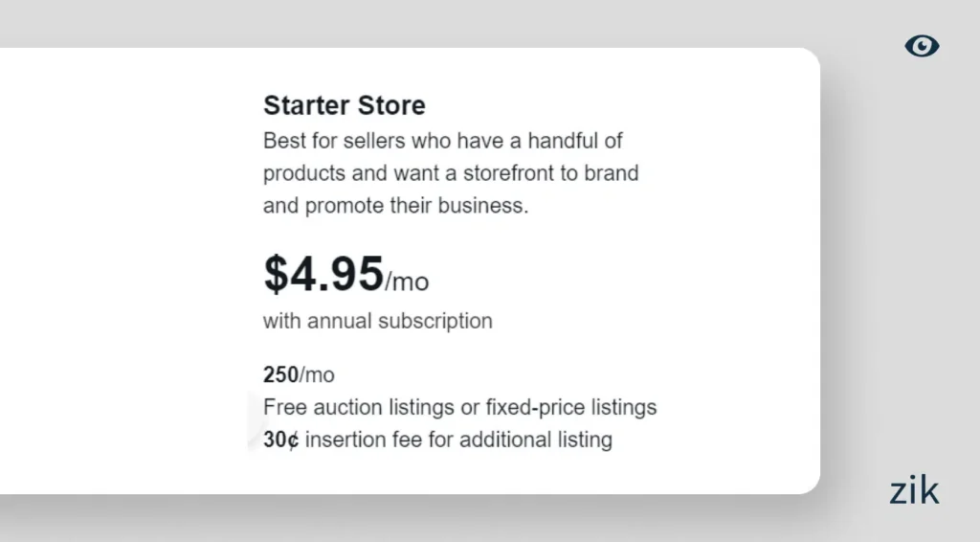The width and height of the screenshot is (980, 542).
Task: Click the zik logo
Action: 914,491
